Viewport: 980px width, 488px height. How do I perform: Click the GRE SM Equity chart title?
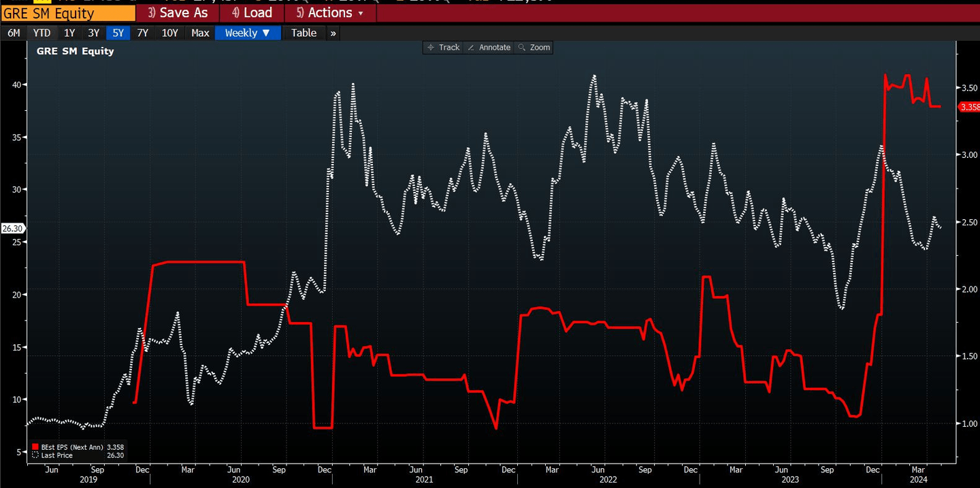tap(75, 51)
